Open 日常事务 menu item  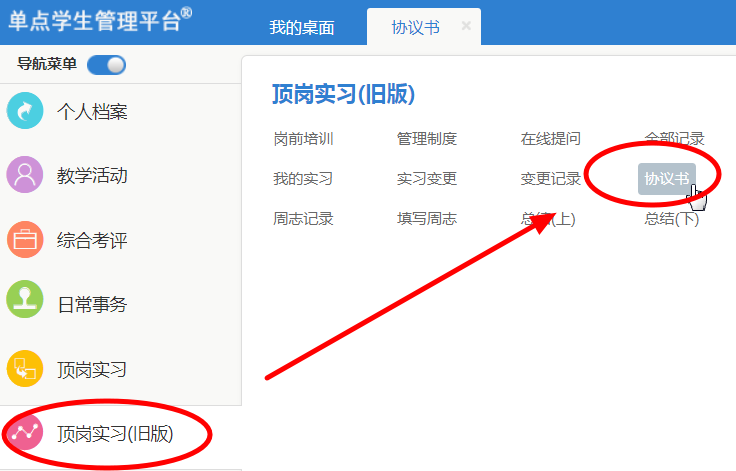coord(92,305)
